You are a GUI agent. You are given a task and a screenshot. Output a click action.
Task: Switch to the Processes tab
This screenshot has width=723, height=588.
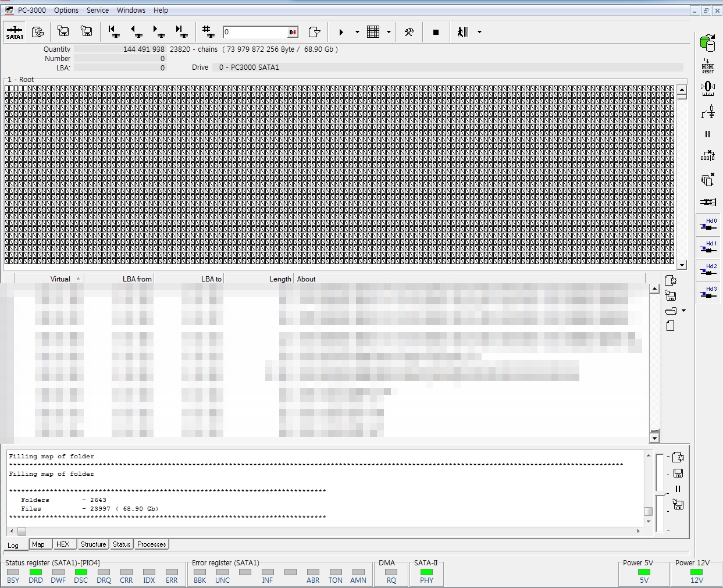click(152, 544)
